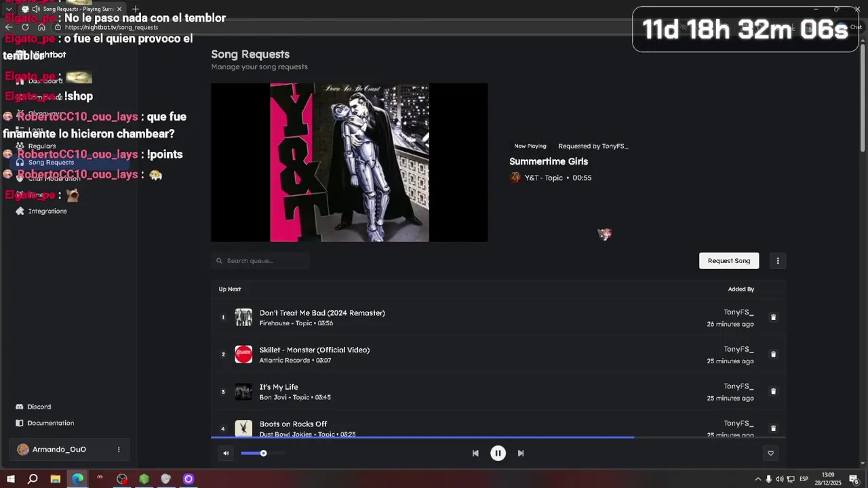
Task: Open the three-dot menu beside Request Song
Action: [x=778, y=261]
